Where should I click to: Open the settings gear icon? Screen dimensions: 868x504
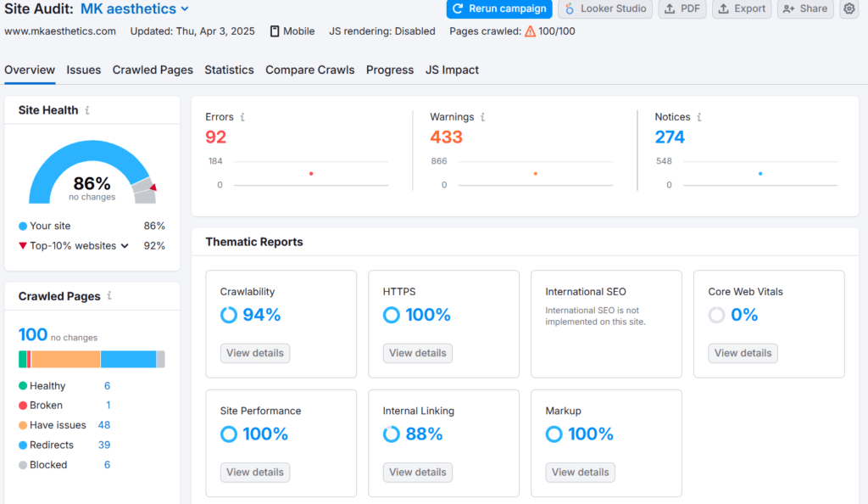point(849,8)
